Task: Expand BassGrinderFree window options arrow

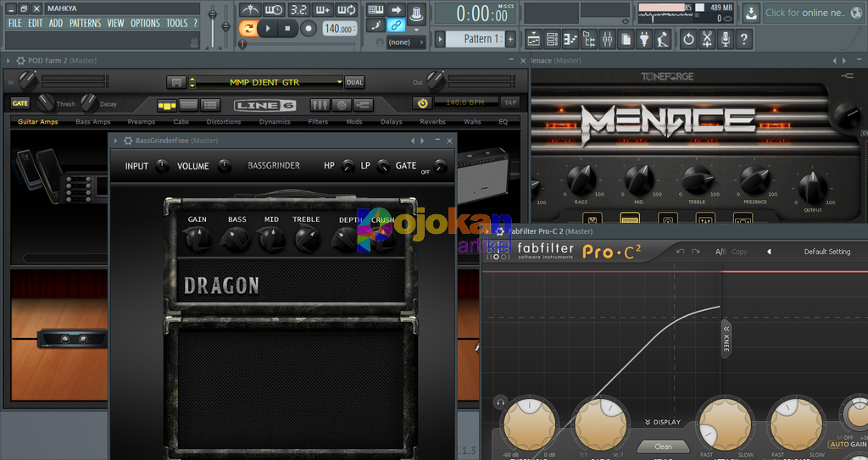Action: (115, 141)
